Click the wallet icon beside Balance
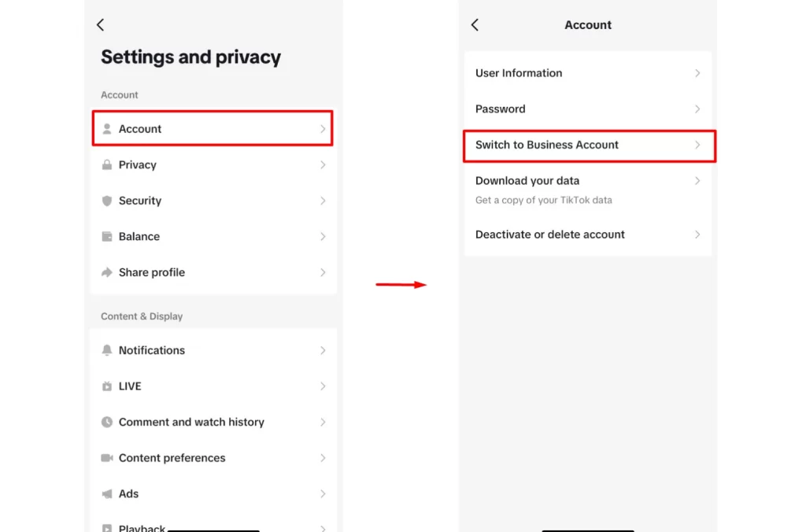806x532 pixels. [107, 237]
